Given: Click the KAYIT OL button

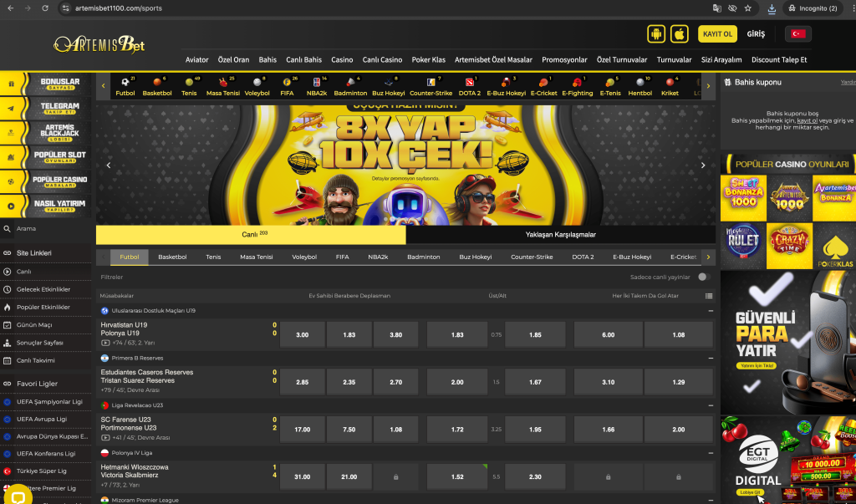Looking at the screenshot, I should (717, 34).
